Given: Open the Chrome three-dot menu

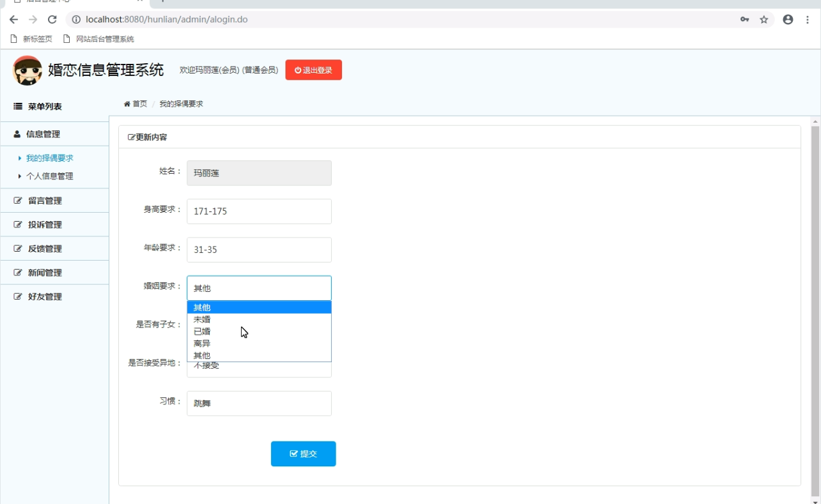Looking at the screenshot, I should [808, 20].
